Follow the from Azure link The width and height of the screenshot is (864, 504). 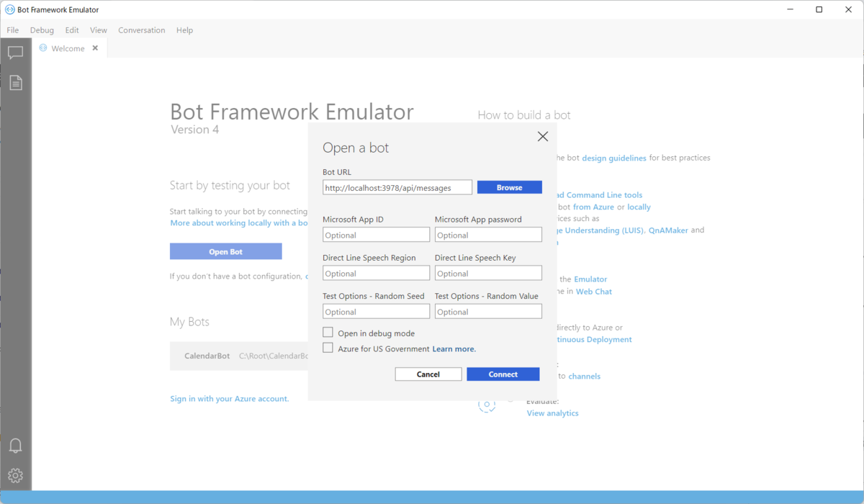(593, 207)
